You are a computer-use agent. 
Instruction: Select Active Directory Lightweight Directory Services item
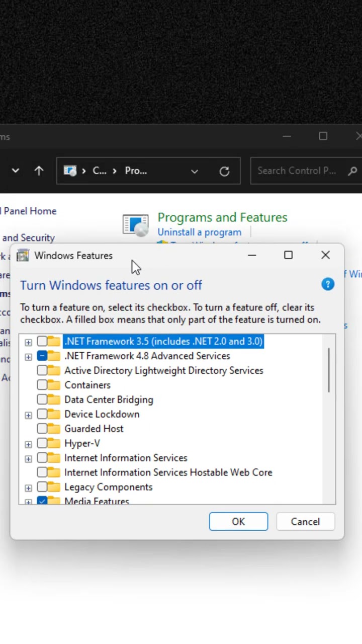163,370
